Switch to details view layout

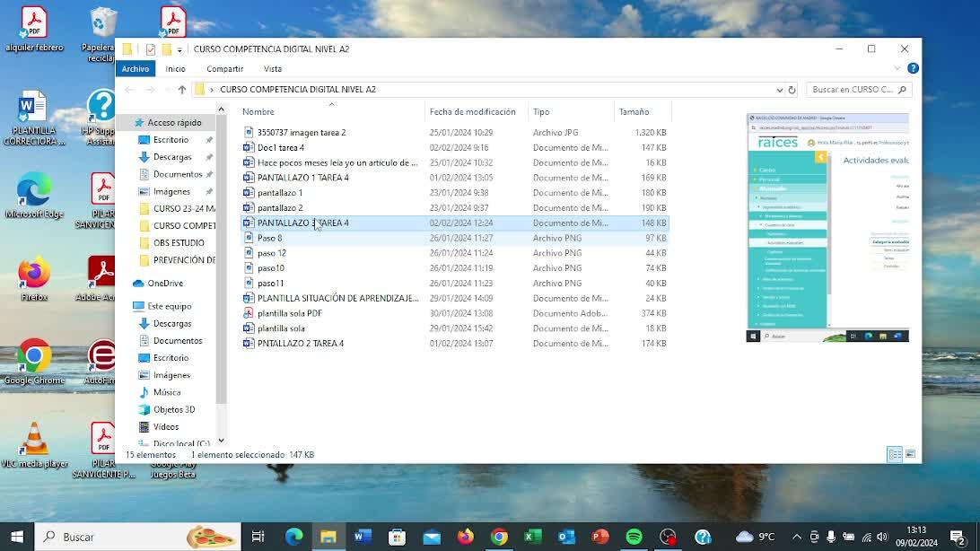[x=895, y=455]
